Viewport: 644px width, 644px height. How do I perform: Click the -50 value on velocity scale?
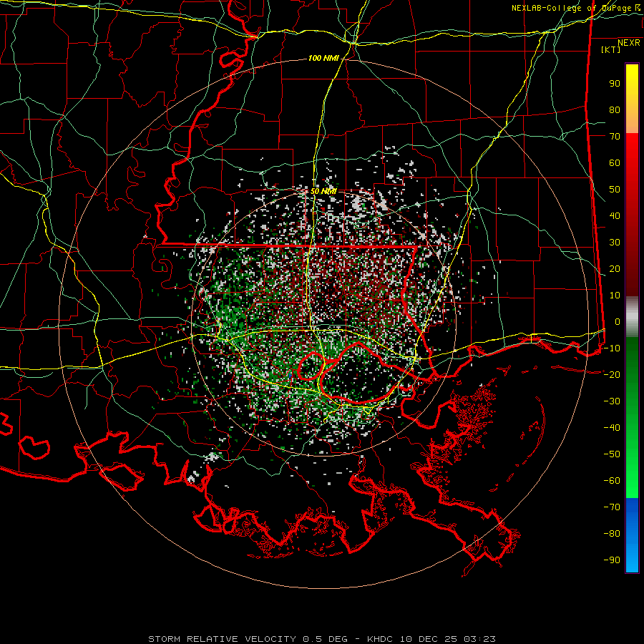612,454
